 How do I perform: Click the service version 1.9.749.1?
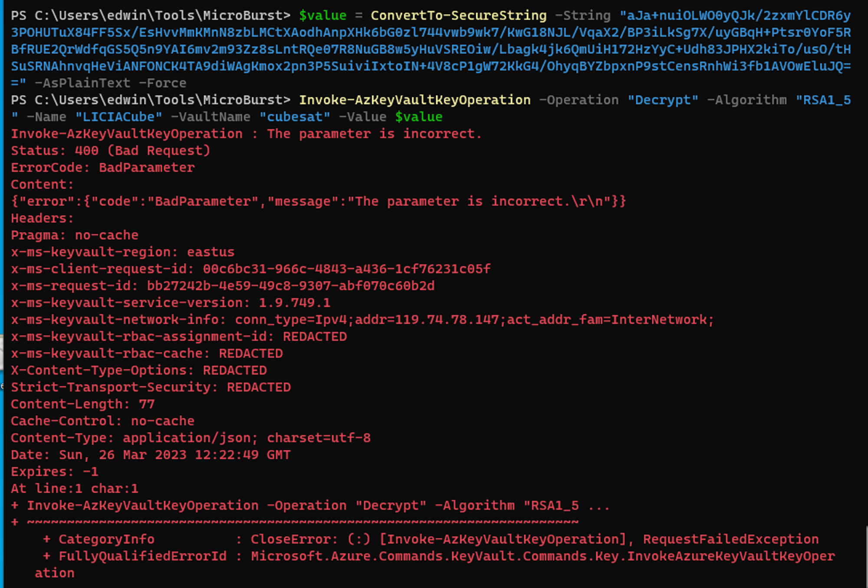[294, 303]
